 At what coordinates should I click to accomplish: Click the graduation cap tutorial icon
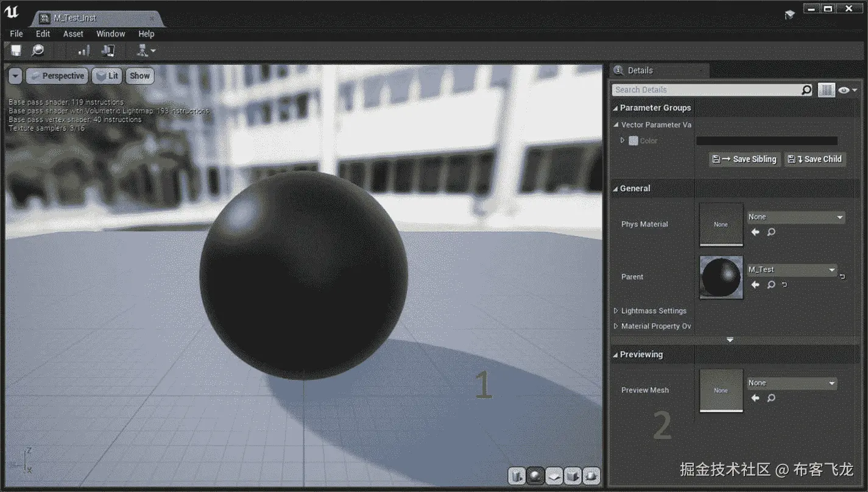tap(789, 15)
